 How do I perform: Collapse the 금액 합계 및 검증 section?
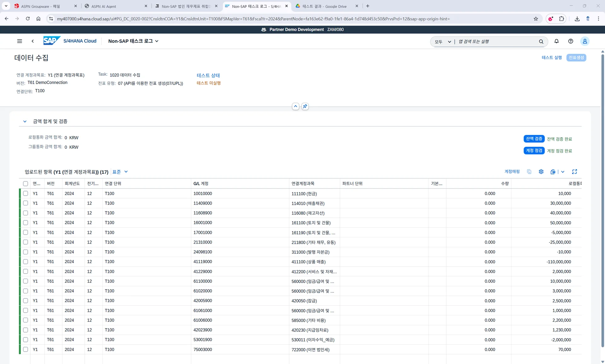click(x=25, y=121)
